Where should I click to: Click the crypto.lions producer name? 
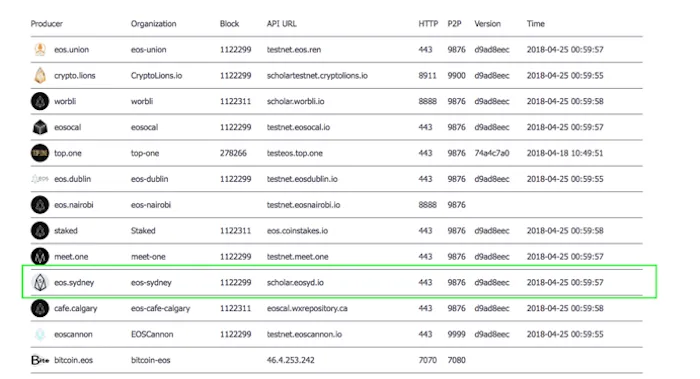pos(75,75)
